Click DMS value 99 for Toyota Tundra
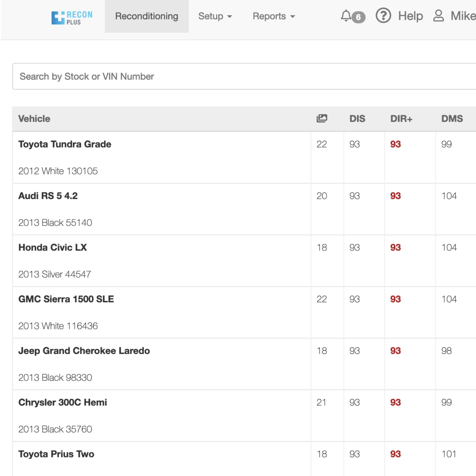Image resolution: width=476 pixels, height=476 pixels. [446, 144]
